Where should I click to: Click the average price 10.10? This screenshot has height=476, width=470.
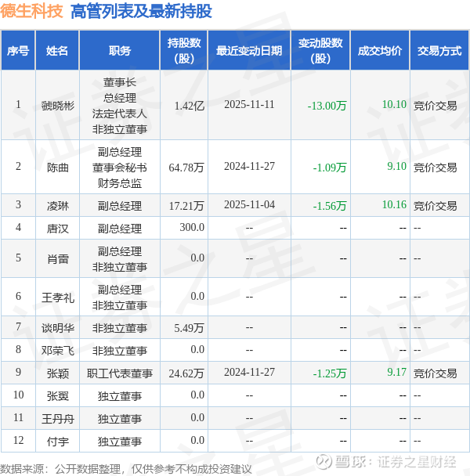(394, 104)
